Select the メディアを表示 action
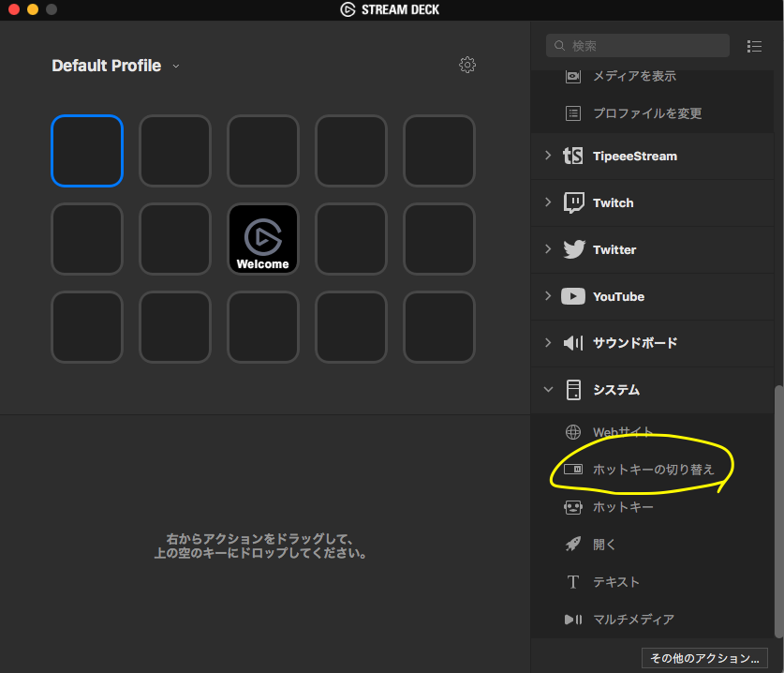Screen dimensions: 784x673 [653, 77]
